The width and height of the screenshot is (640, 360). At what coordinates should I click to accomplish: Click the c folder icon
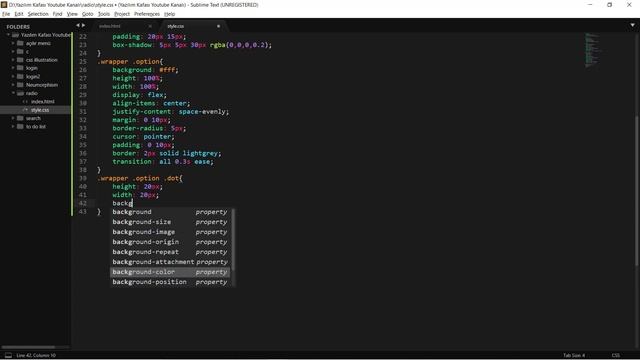tap(20, 52)
